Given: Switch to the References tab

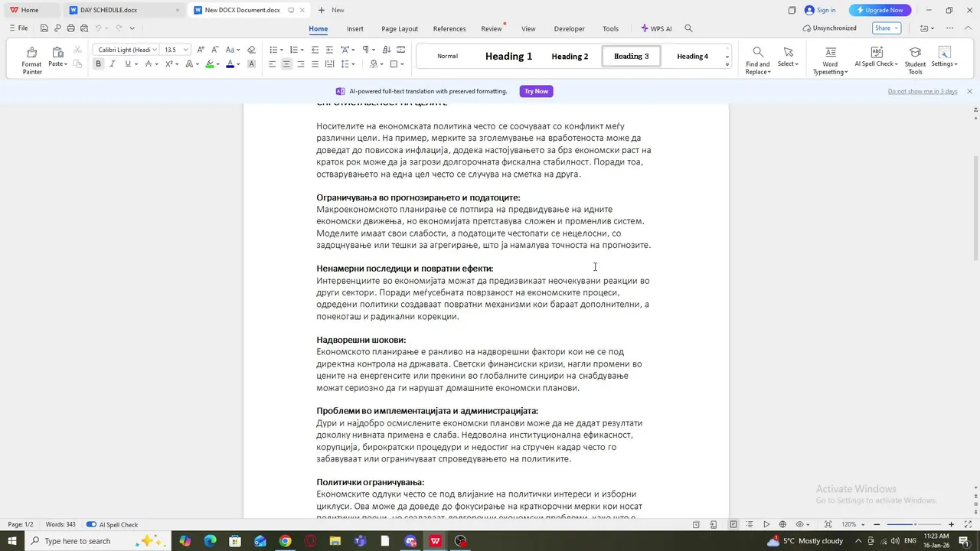Looking at the screenshot, I should click(449, 28).
